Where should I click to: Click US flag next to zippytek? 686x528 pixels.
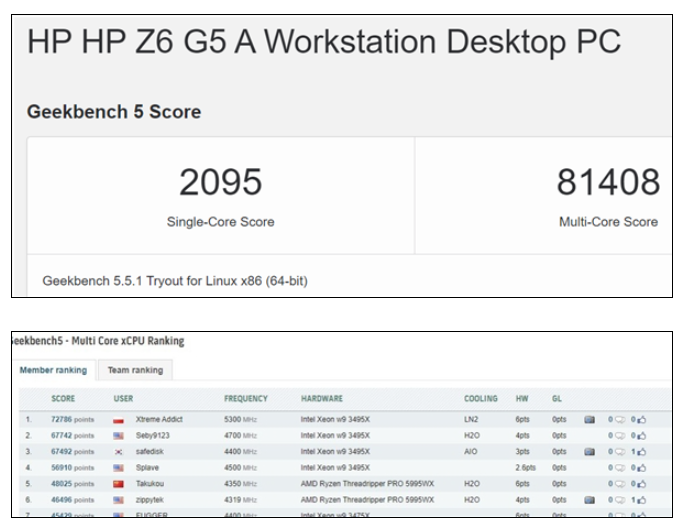[118, 500]
